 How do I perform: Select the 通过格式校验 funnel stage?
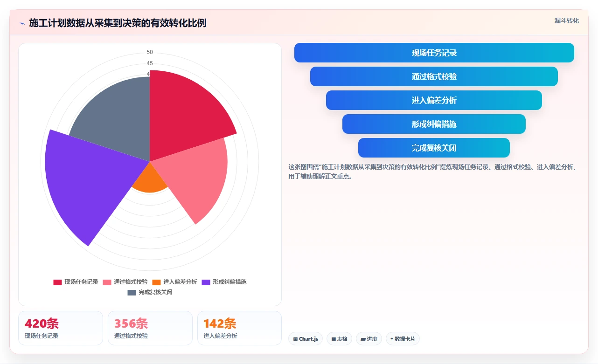tap(434, 76)
